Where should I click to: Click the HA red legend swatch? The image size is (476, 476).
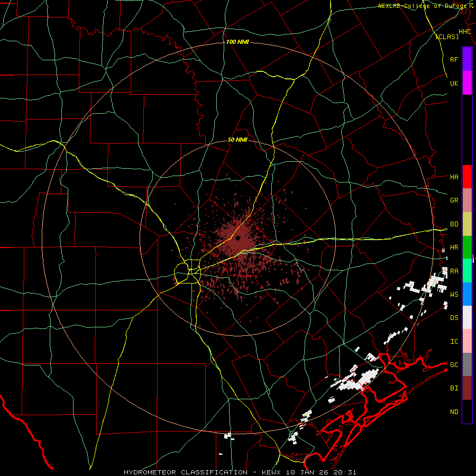pyautogui.click(x=467, y=177)
